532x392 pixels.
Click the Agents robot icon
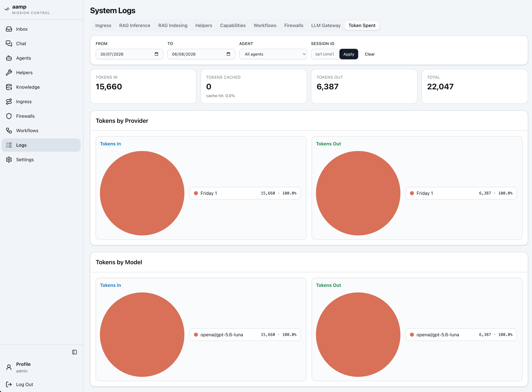pos(9,58)
